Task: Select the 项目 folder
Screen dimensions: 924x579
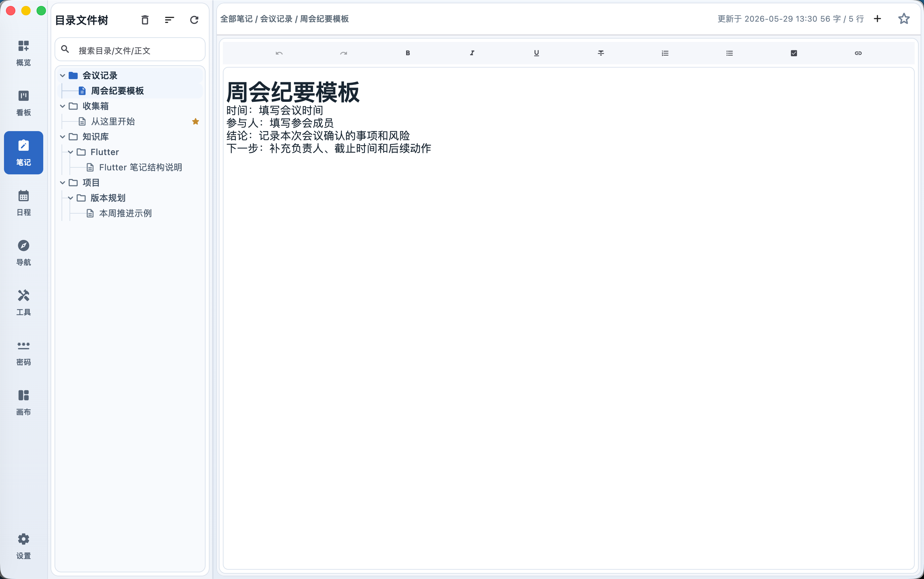Action: [130, 183]
